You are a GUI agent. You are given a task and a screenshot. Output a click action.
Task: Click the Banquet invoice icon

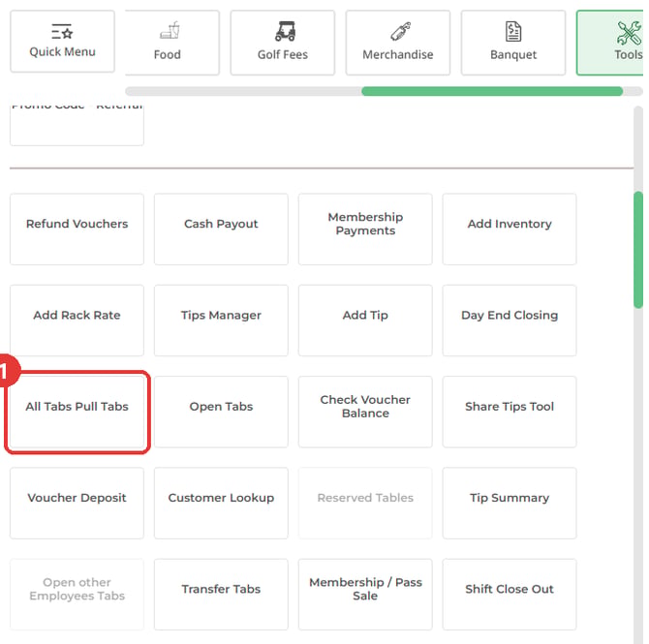pos(513,31)
